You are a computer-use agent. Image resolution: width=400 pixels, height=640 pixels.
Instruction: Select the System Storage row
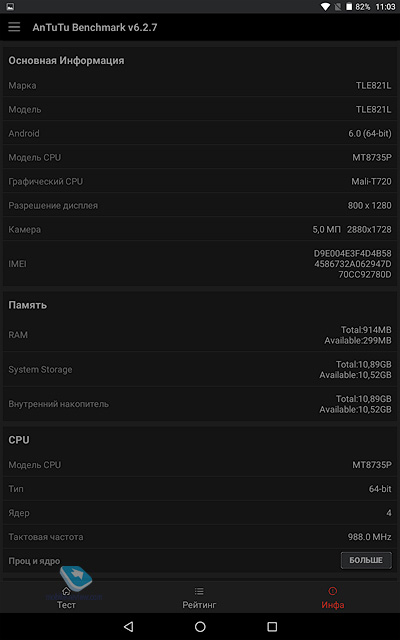click(200, 369)
